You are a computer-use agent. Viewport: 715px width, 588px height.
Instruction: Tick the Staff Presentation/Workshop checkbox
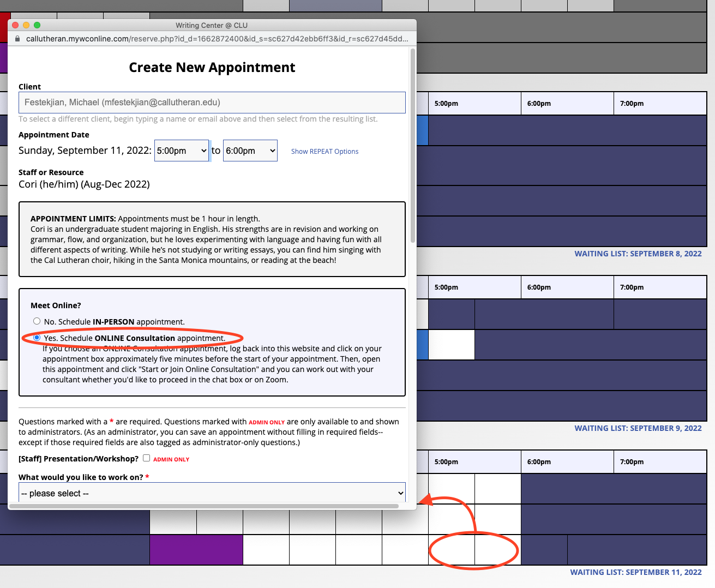pyautogui.click(x=146, y=458)
